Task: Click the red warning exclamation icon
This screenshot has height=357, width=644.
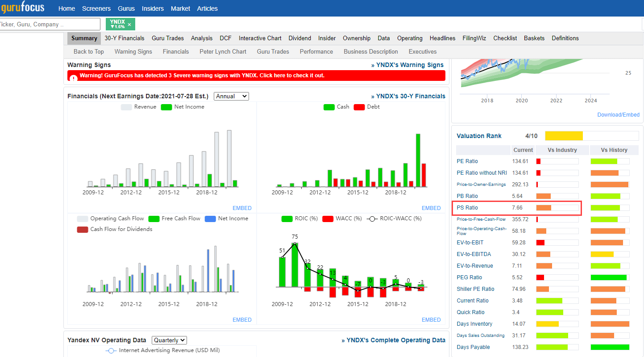Action: coord(73,77)
